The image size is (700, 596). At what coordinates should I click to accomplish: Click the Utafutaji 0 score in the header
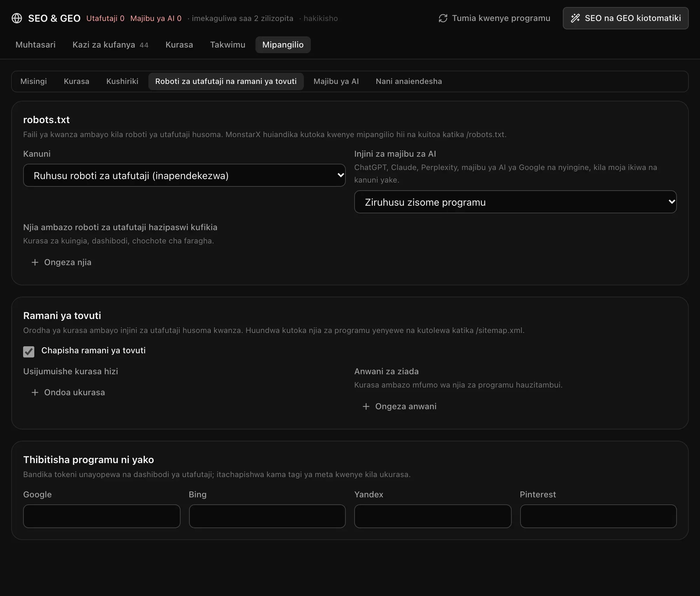pos(105,18)
